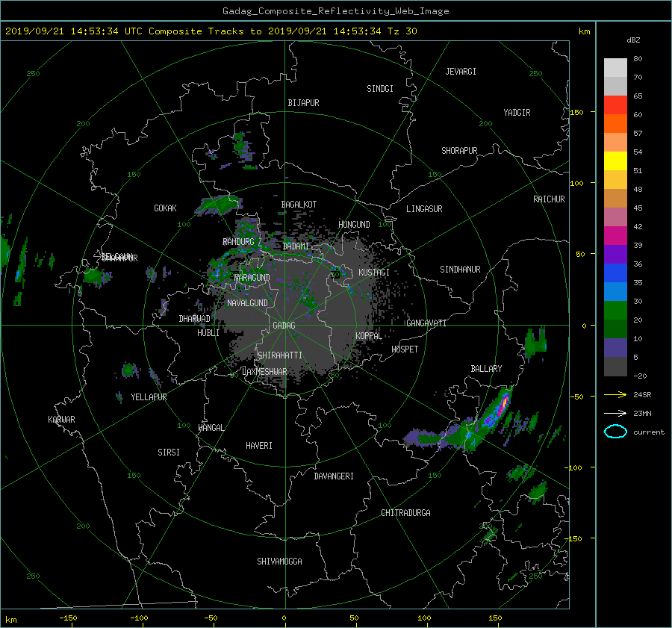Click the YELLAPUR city label
This screenshot has width=672, height=628.
pyautogui.click(x=149, y=397)
